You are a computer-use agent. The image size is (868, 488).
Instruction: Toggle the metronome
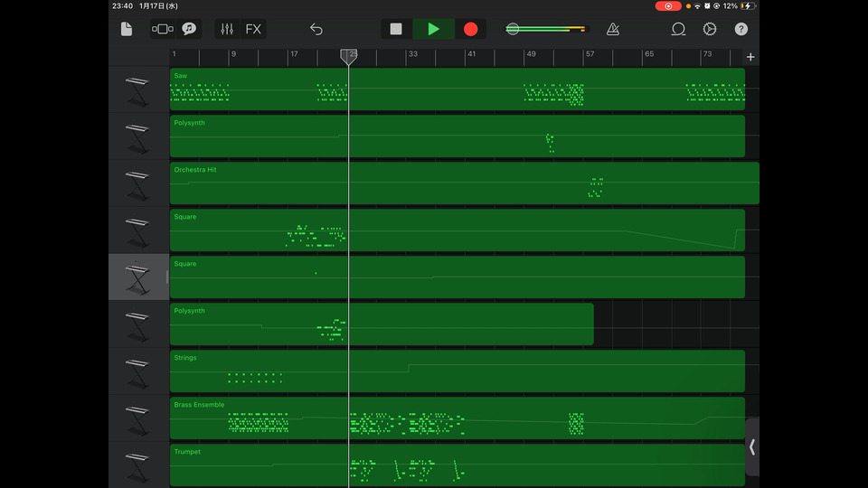(x=613, y=29)
